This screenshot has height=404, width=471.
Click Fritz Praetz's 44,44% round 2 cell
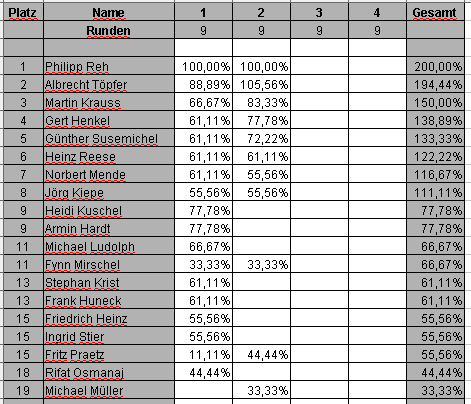262,354
